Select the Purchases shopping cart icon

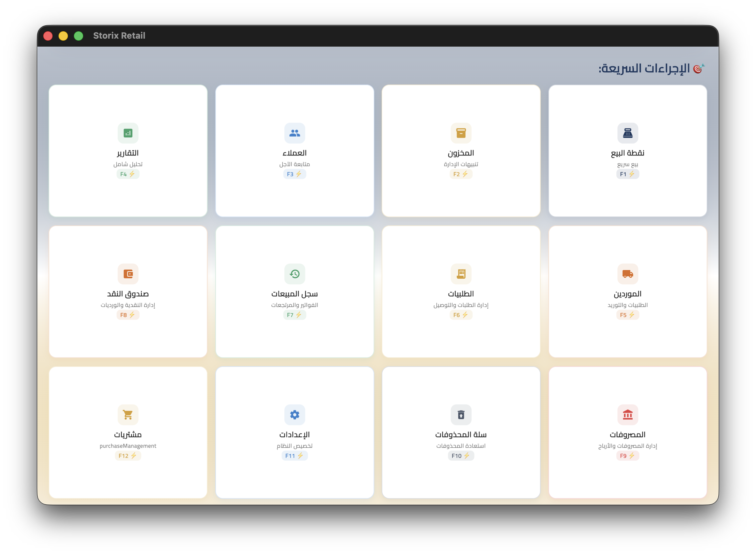tap(128, 415)
